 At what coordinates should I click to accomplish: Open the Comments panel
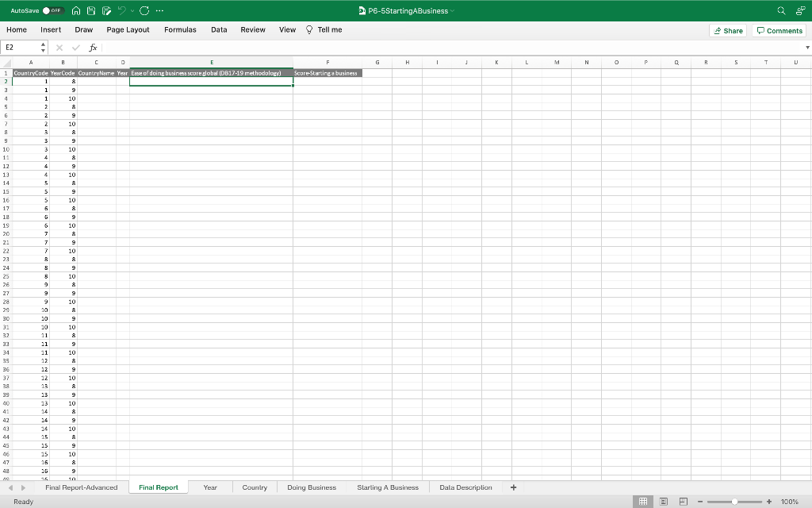(779, 30)
